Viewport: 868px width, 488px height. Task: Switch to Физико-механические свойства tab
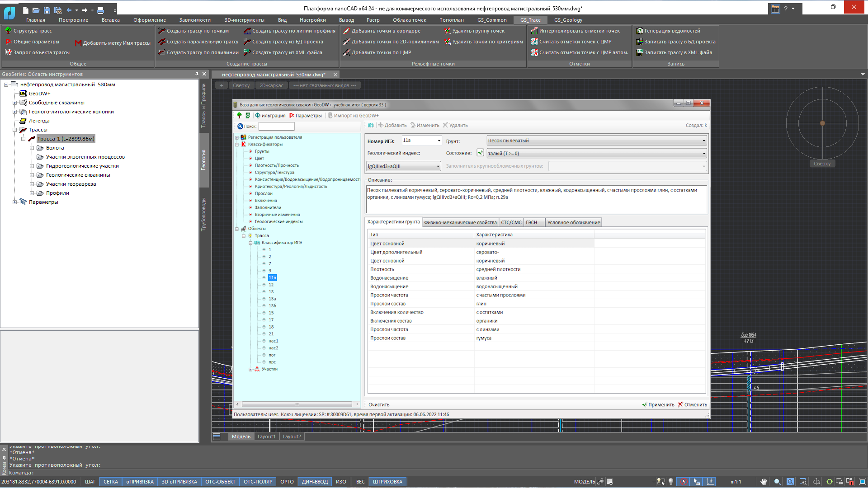tap(460, 222)
